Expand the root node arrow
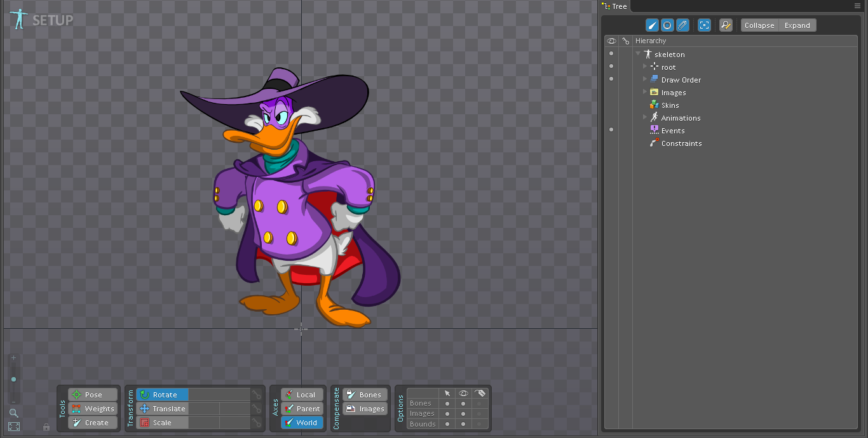 [x=644, y=66]
